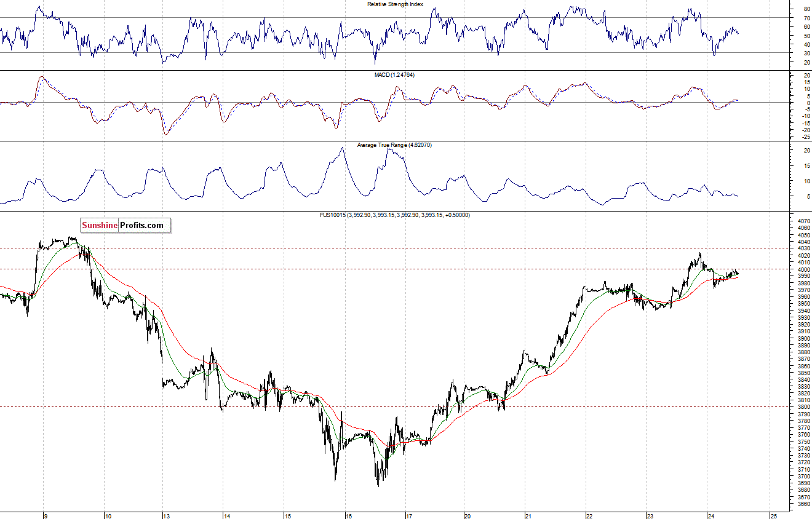Click date label 15 on time axis
This screenshot has height=519, width=812.
[x=287, y=515]
